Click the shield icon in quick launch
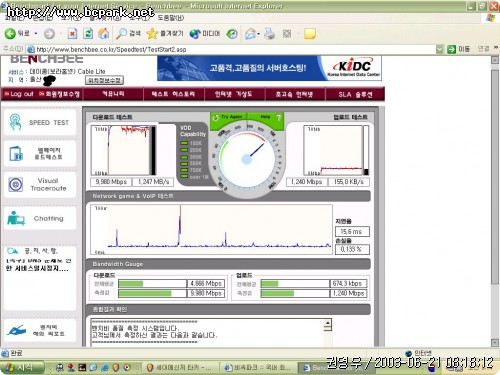Image resolution: width=500 pixels, height=375 pixels. click(116, 368)
